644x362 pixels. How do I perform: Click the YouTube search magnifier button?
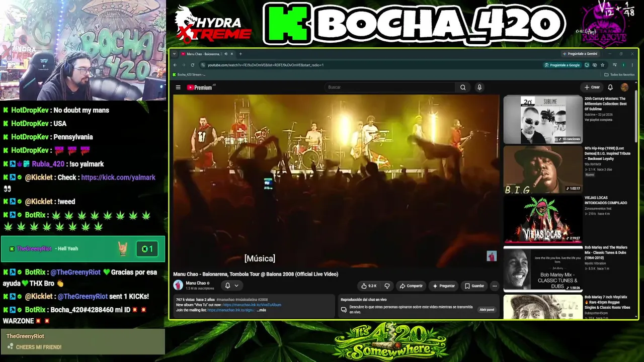click(463, 87)
